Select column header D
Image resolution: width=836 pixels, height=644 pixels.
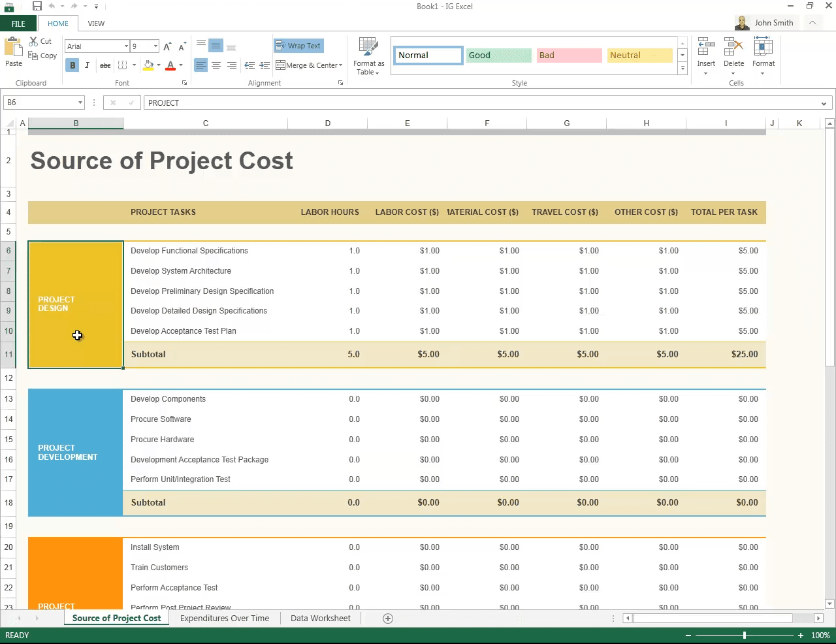(327, 123)
